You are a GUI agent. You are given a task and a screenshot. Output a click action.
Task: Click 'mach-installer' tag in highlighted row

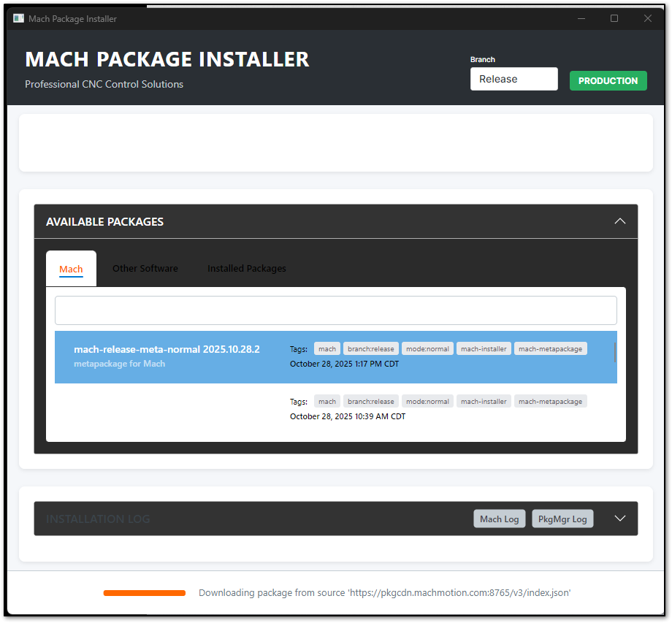coord(484,349)
